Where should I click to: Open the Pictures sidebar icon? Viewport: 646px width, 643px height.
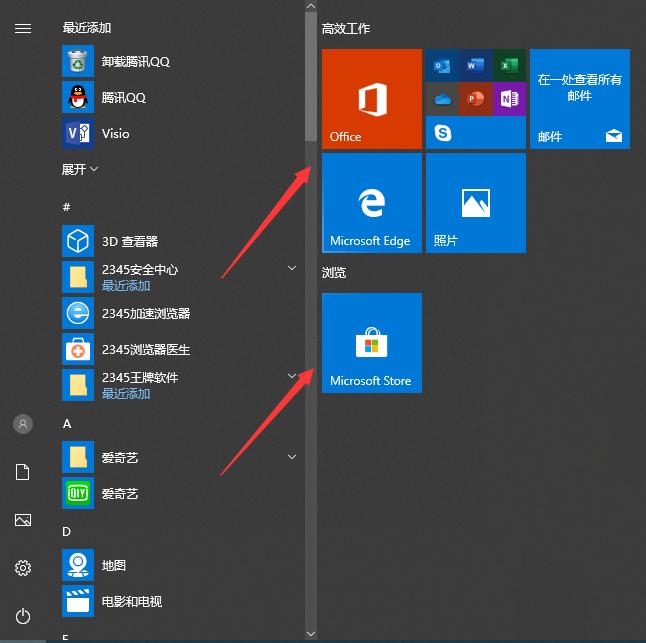pyautogui.click(x=23, y=520)
